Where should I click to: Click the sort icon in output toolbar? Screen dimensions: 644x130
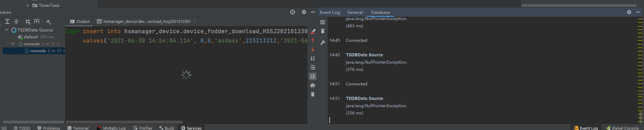click(x=313, y=58)
